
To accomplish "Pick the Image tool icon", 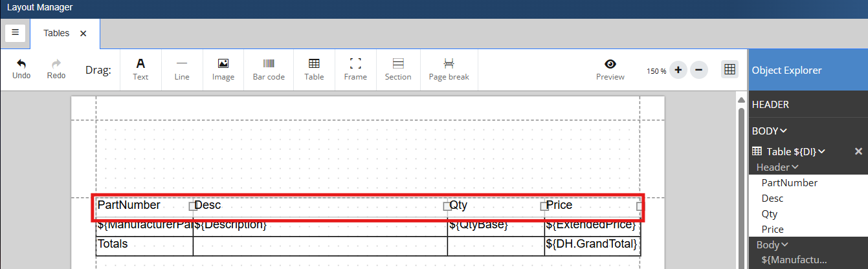I will coord(223,64).
